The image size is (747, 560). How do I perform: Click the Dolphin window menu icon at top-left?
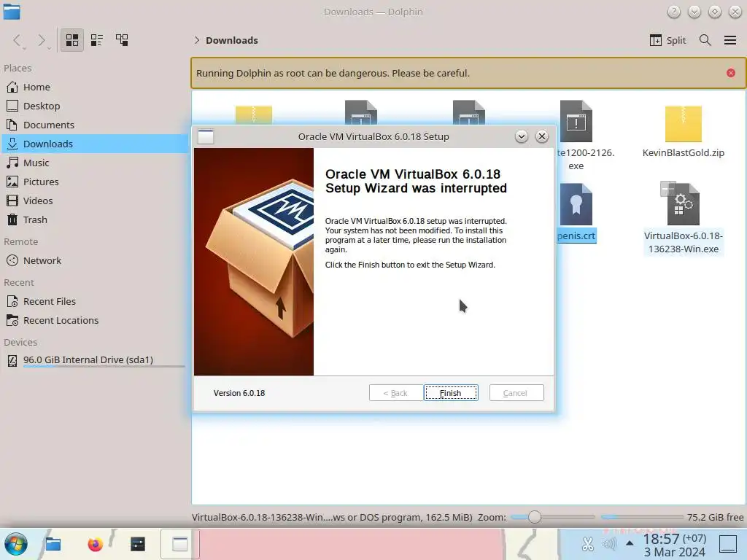click(12, 12)
